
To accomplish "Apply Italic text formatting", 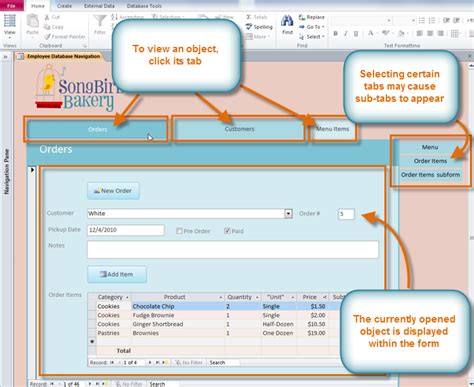I will 346,33.
